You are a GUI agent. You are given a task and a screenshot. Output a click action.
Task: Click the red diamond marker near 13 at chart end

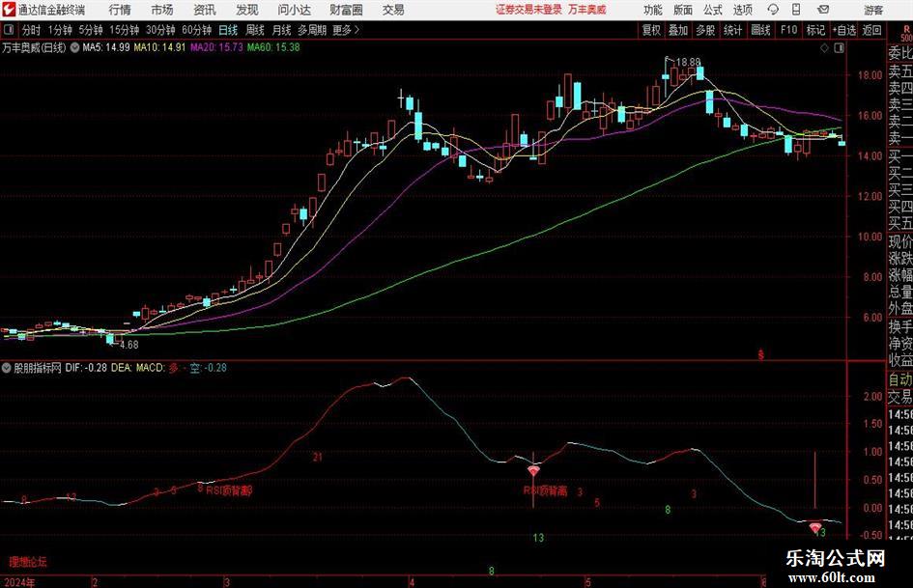click(815, 527)
